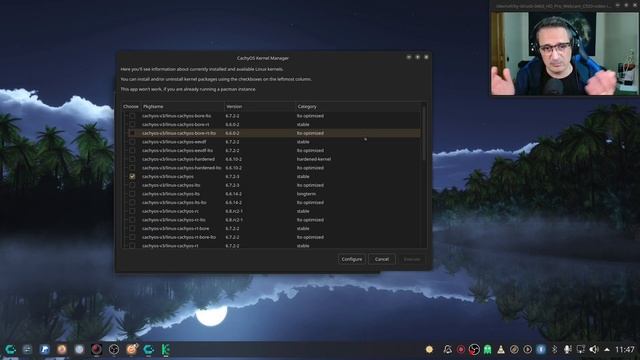Click the Cancel button
The image size is (640, 360).
(x=382, y=259)
